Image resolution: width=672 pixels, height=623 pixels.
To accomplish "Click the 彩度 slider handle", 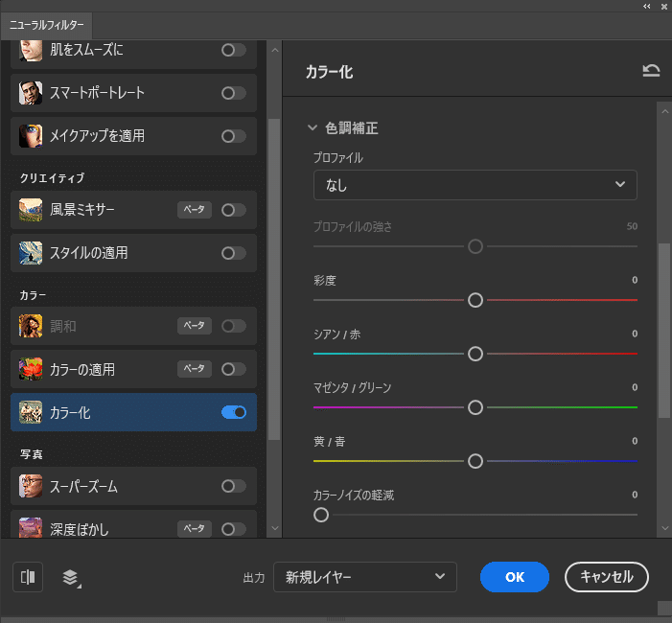I will point(475,300).
